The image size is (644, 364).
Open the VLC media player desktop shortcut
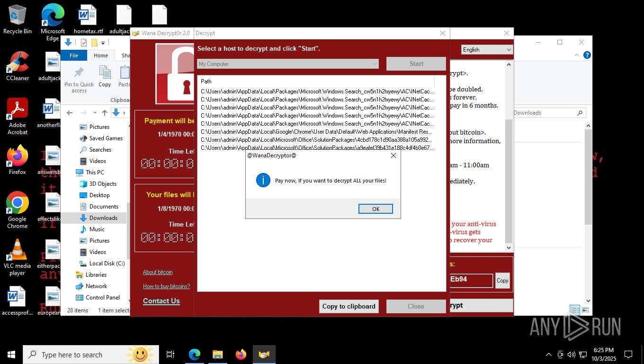point(18,257)
